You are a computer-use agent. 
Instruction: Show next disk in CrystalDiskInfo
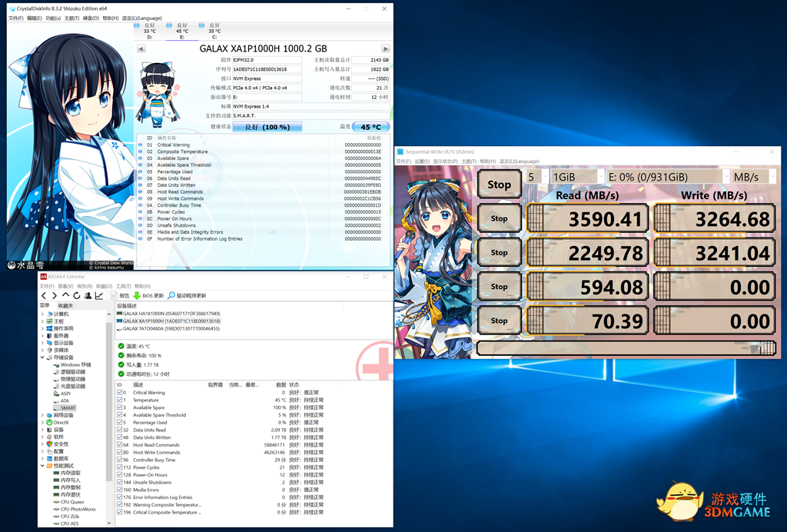(385, 48)
